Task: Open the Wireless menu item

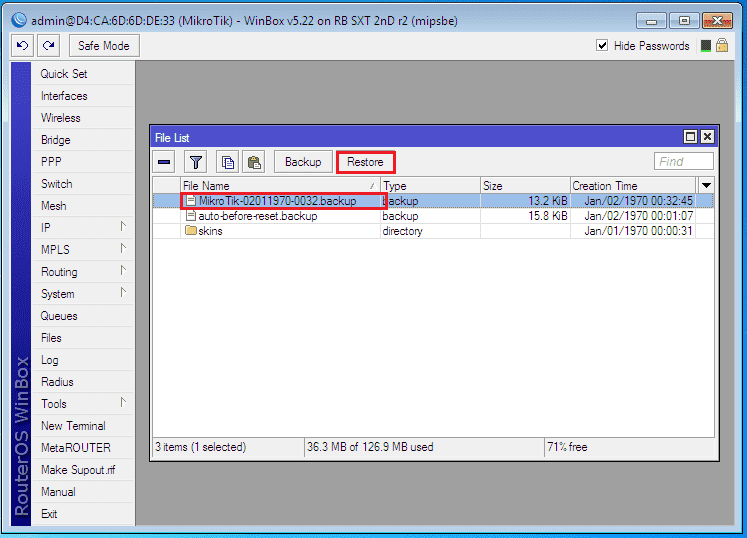Action: tap(61, 118)
